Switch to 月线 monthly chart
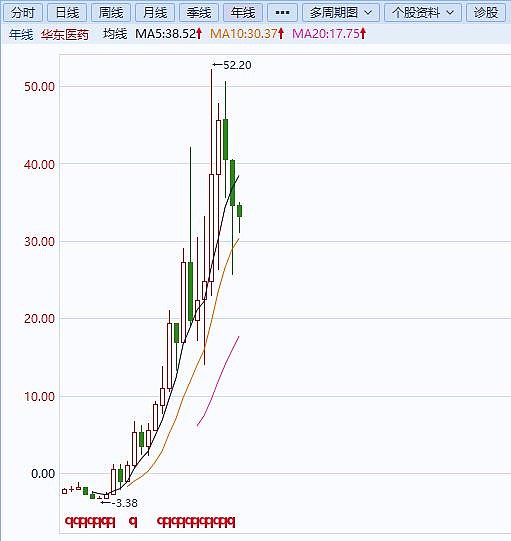 155,13
